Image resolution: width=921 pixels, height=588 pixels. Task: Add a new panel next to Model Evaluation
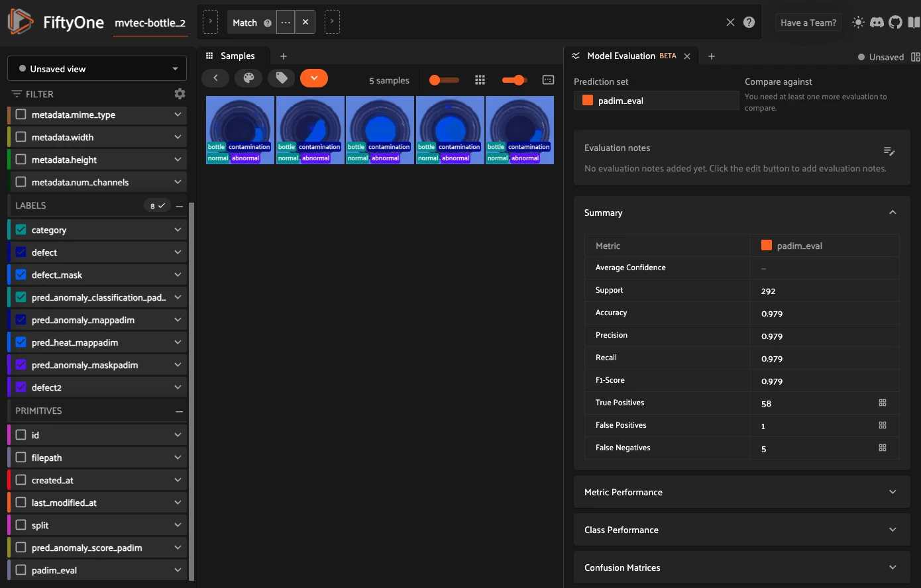pyautogui.click(x=712, y=56)
